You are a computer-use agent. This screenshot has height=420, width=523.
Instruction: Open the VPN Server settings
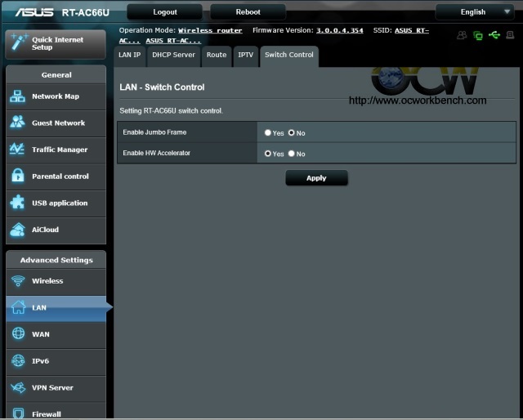[x=56, y=388]
